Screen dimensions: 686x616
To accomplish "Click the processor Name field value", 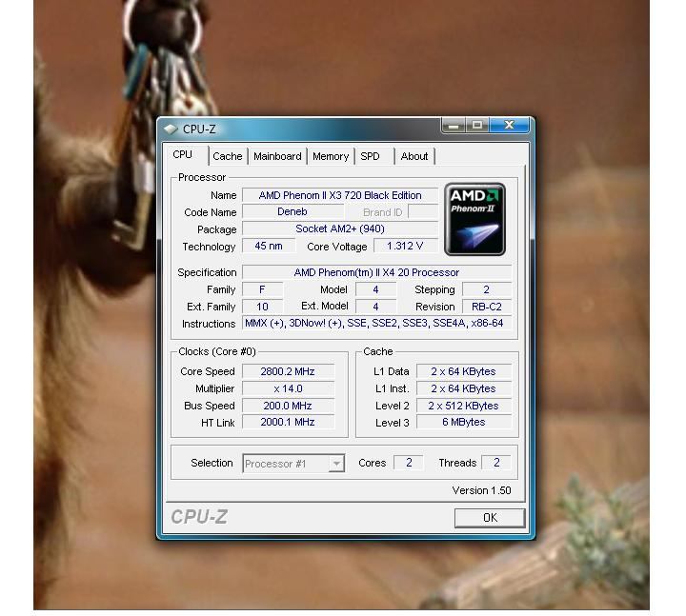I will tap(340, 195).
